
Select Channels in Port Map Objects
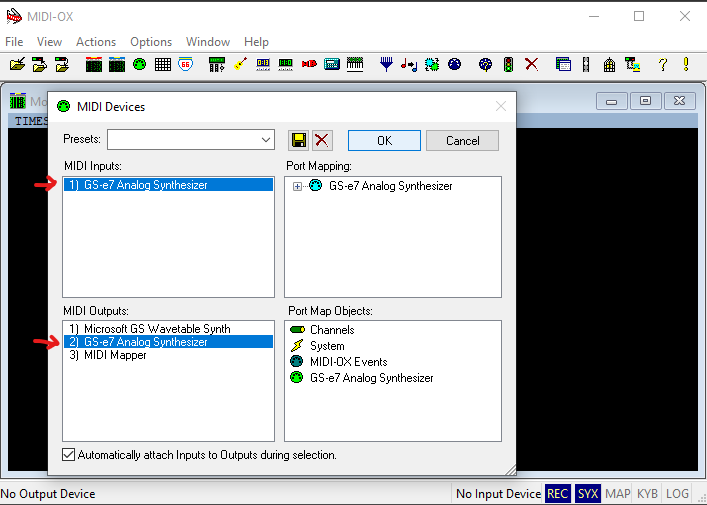pyautogui.click(x=322, y=330)
